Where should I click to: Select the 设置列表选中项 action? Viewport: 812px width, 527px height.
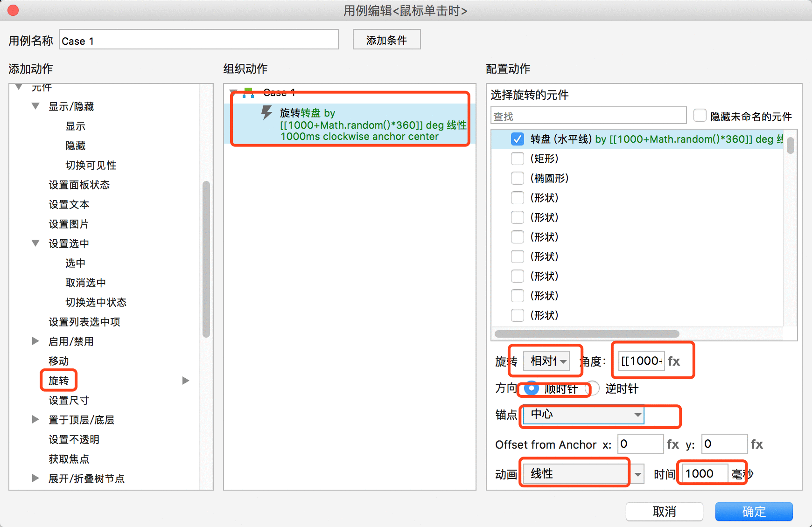[84, 322]
